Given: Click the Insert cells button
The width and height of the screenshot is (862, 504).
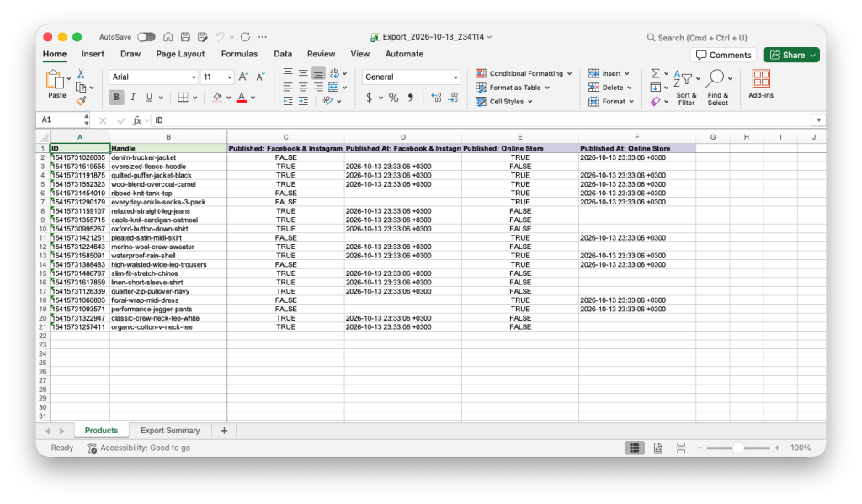Looking at the screenshot, I should pos(609,73).
